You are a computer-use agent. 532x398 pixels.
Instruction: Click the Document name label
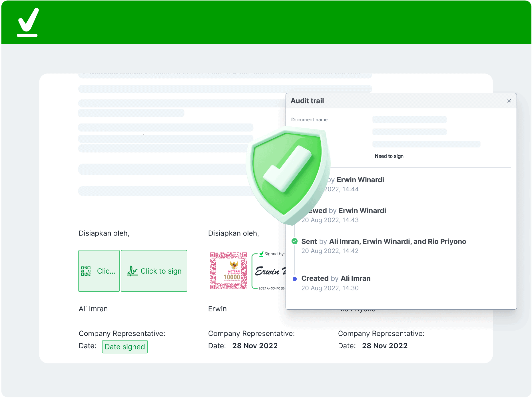(x=309, y=120)
